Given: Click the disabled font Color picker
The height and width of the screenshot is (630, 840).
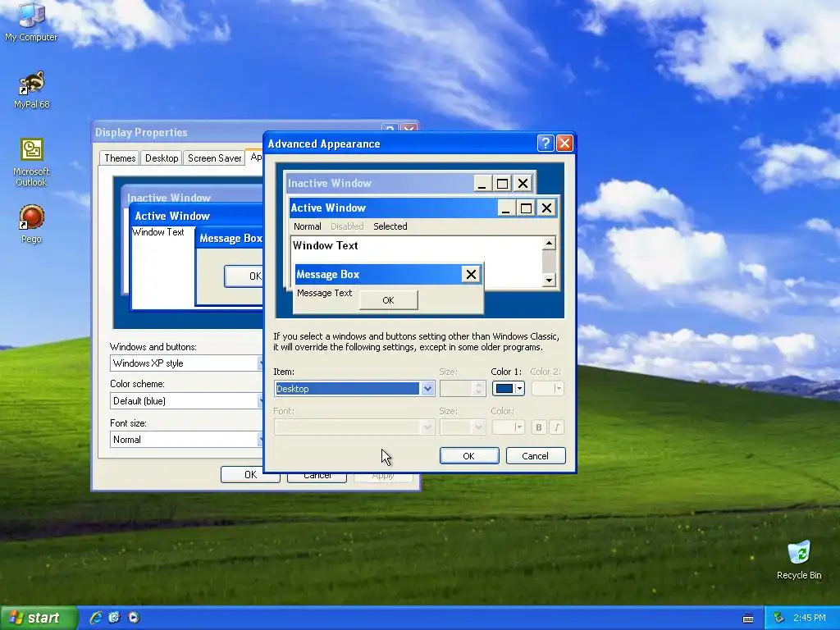Looking at the screenshot, I should click(508, 427).
